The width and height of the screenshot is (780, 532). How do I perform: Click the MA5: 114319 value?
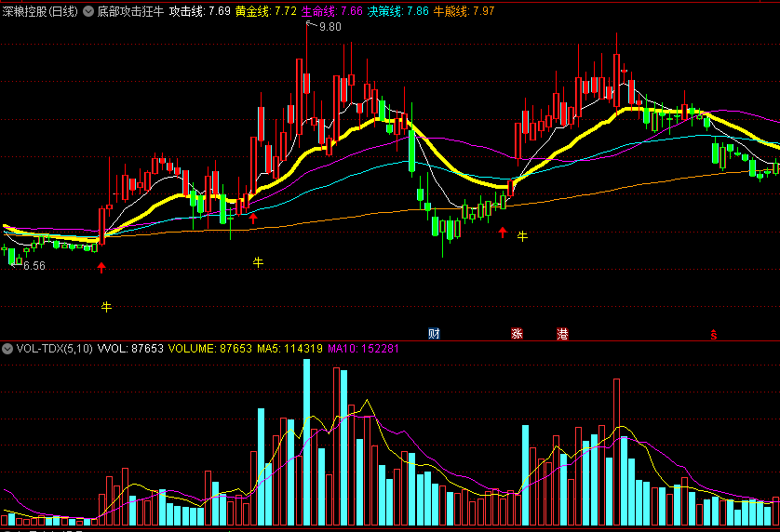(x=289, y=349)
